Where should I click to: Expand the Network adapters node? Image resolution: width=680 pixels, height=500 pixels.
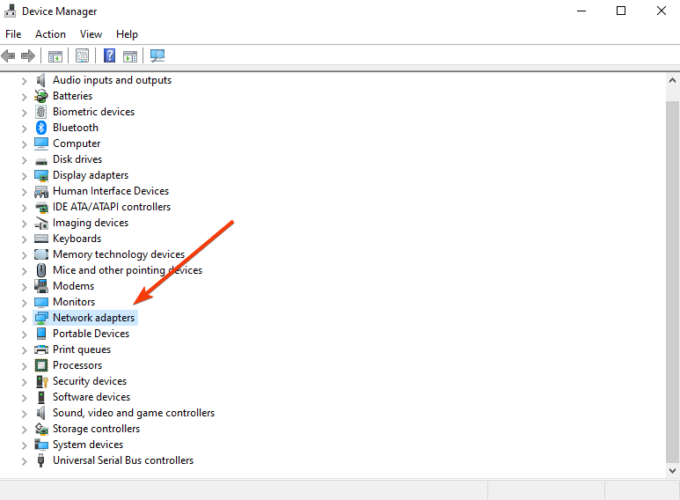[24, 319]
